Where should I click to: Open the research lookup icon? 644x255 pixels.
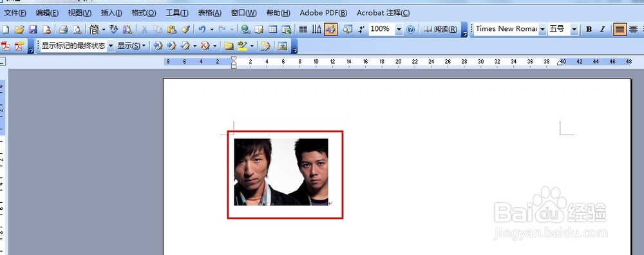pos(128,30)
